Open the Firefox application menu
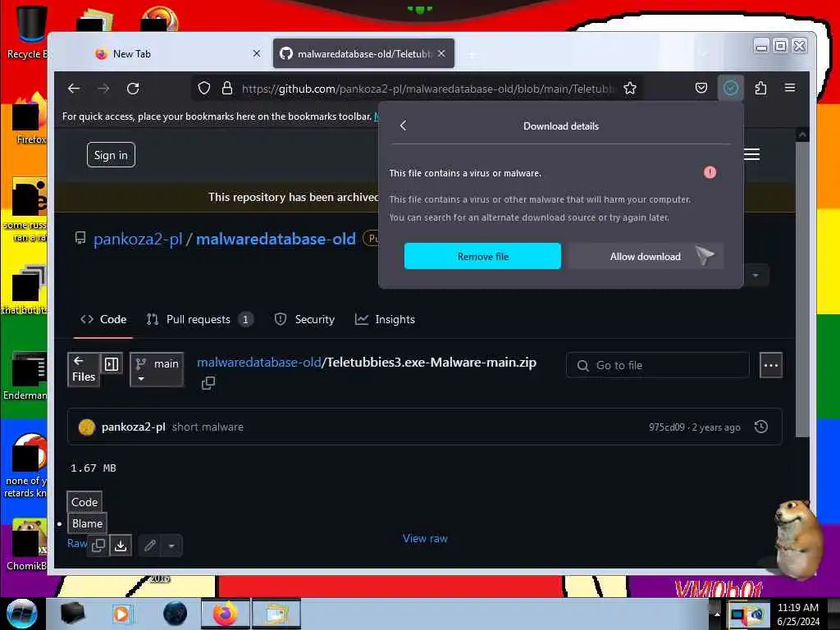 [790, 88]
